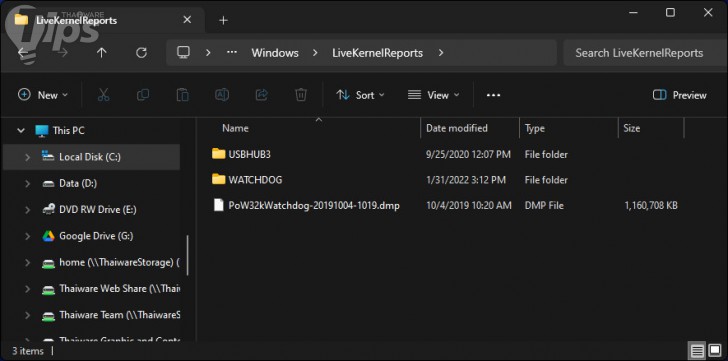Switch to Details view icon in status bar
Screen dimensions: 728x361
[696, 350]
